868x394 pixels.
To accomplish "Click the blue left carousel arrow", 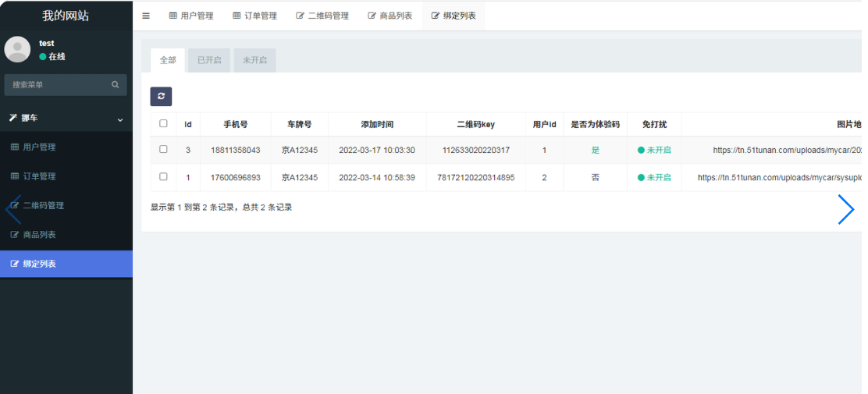I will click(12, 209).
